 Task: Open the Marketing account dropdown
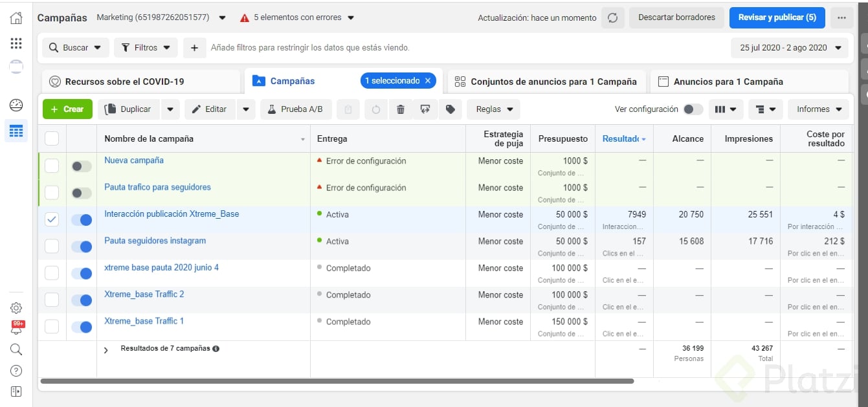[x=161, y=17]
